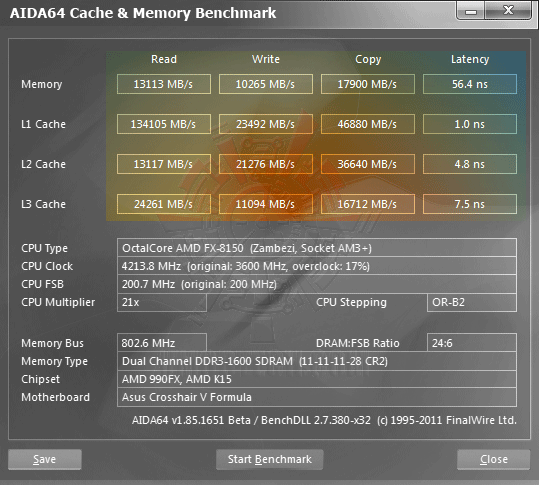This screenshot has height=485, width=539.
Task: Click the Memory Bus field 802.6 MHz
Action: pyautogui.click(x=162, y=343)
